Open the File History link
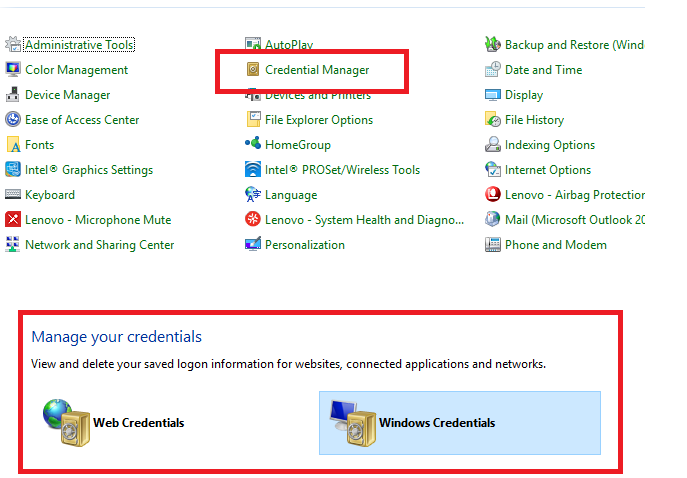 coord(535,120)
